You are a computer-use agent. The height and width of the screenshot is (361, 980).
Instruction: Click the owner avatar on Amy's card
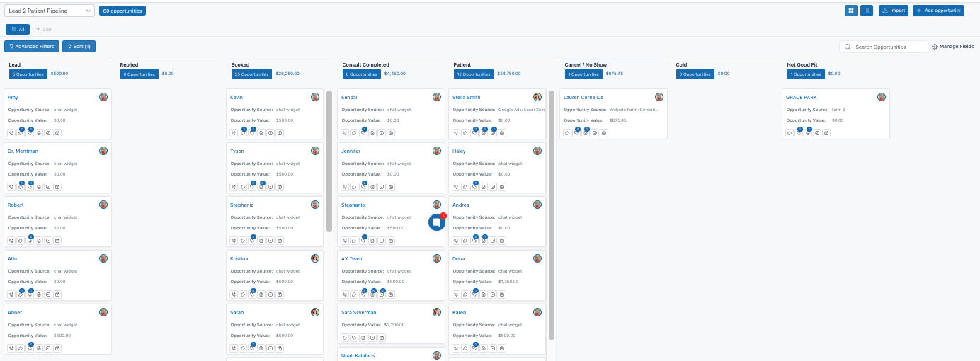(x=103, y=97)
